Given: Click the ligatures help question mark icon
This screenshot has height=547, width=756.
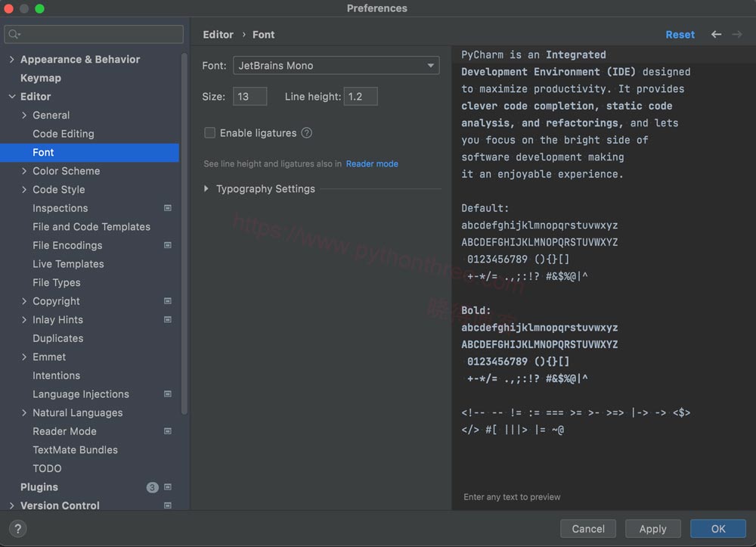Looking at the screenshot, I should (x=307, y=132).
